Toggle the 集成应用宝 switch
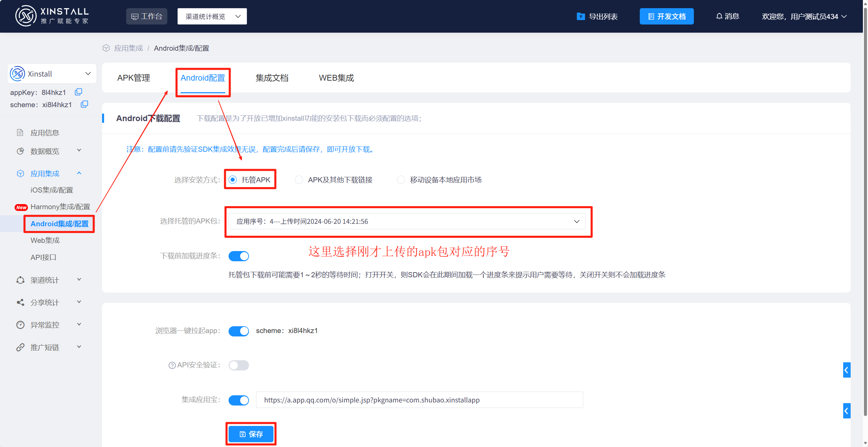 point(239,400)
